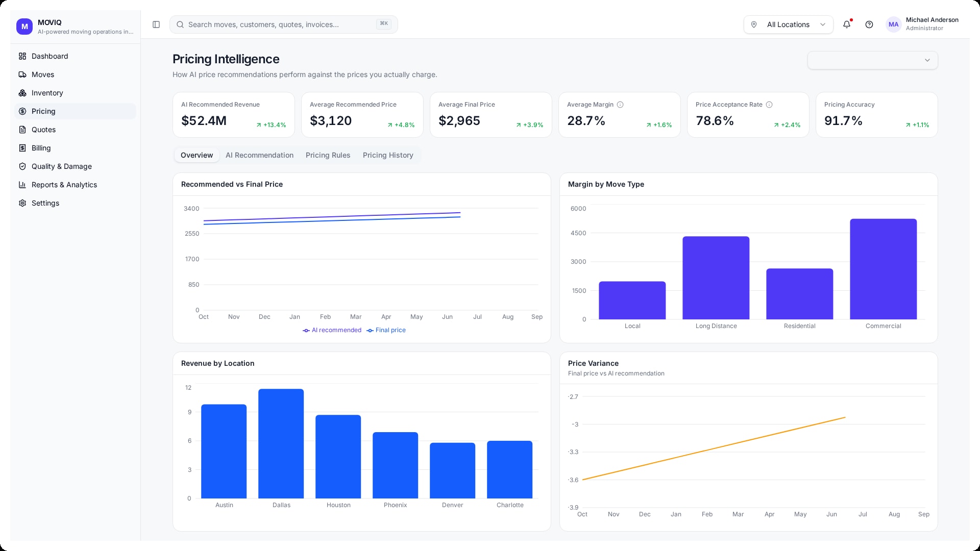Open the All Locations dropdown

[788, 24]
